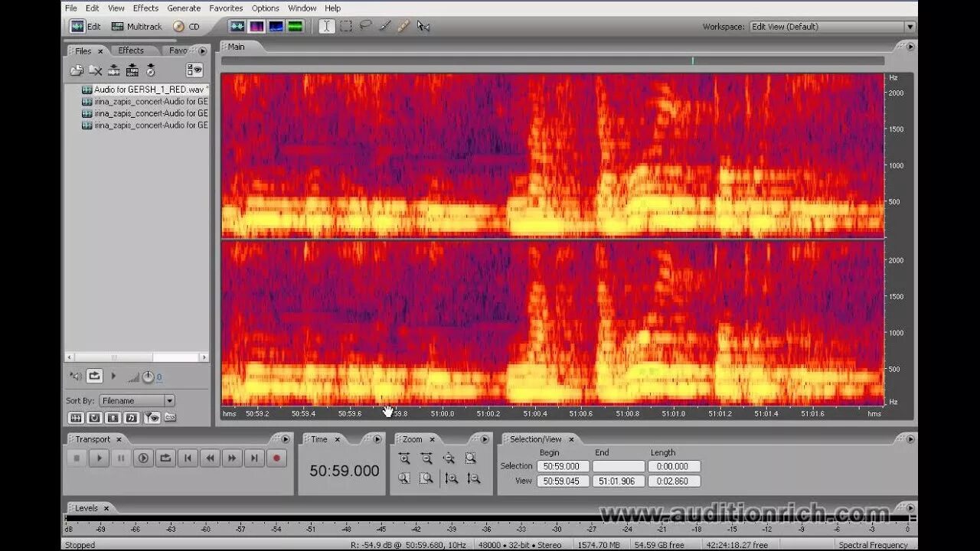980x551 pixels.
Task: Toggle Show Loop Files filter
Action: coord(94,418)
